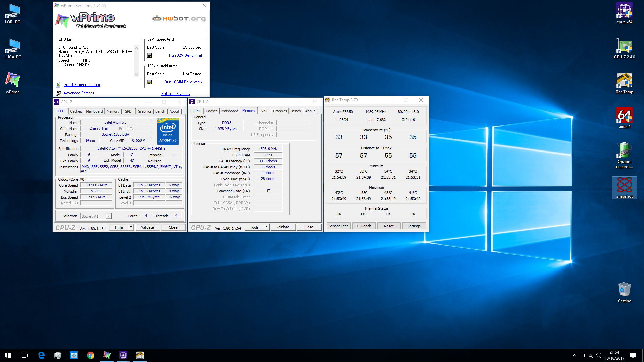
Task: Switch to RealTemp taskbar button
Action: [140, 355]
